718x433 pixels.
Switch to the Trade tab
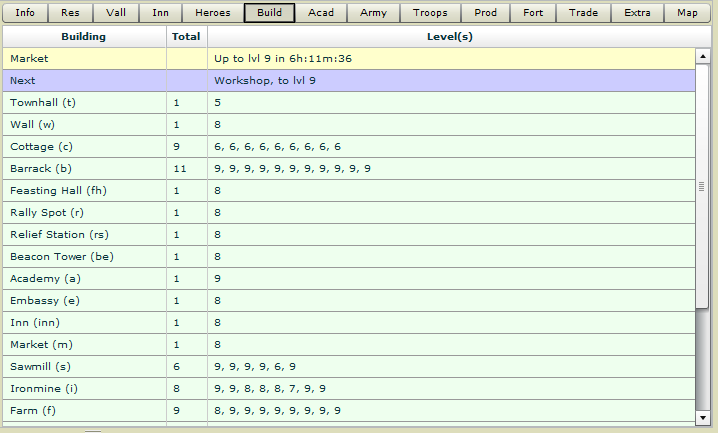coord(583,13)
